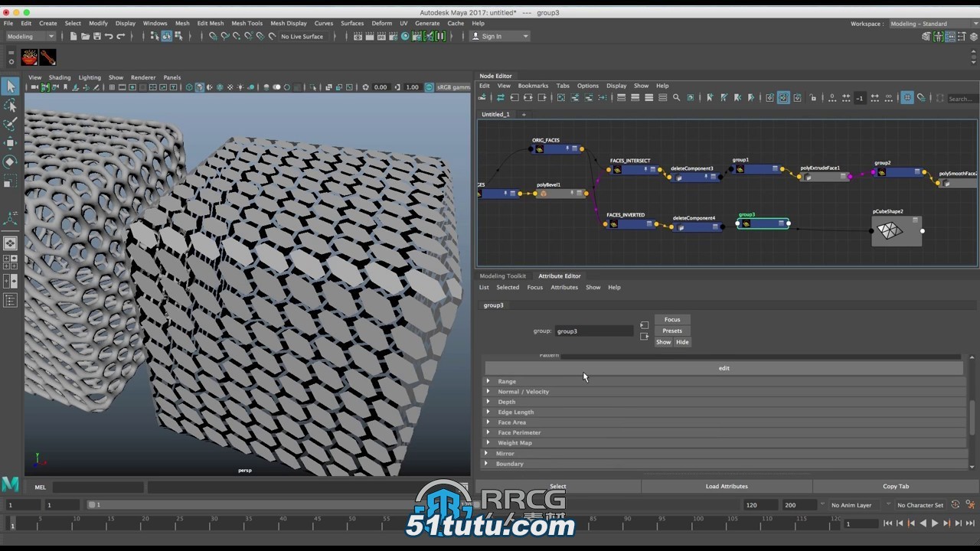Viewport: 980px width, 551px height.
Task: Click Node Editor input and output connections icon
Action: click(x=528, y=98)
